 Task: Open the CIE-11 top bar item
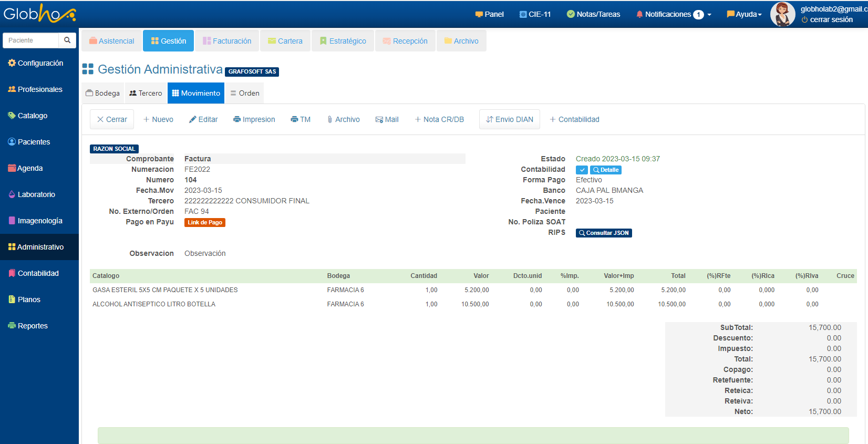click(x=535, y=14)
